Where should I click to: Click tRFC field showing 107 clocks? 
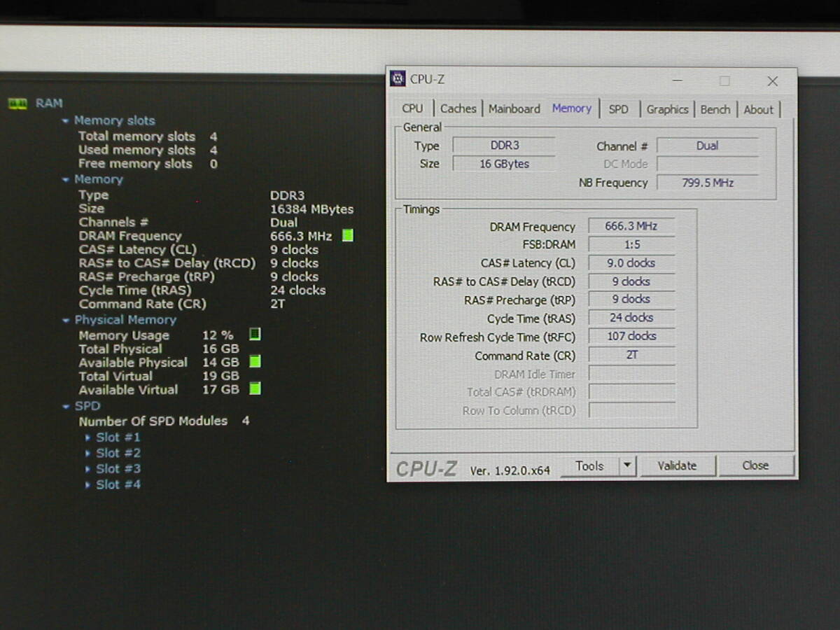631,337
